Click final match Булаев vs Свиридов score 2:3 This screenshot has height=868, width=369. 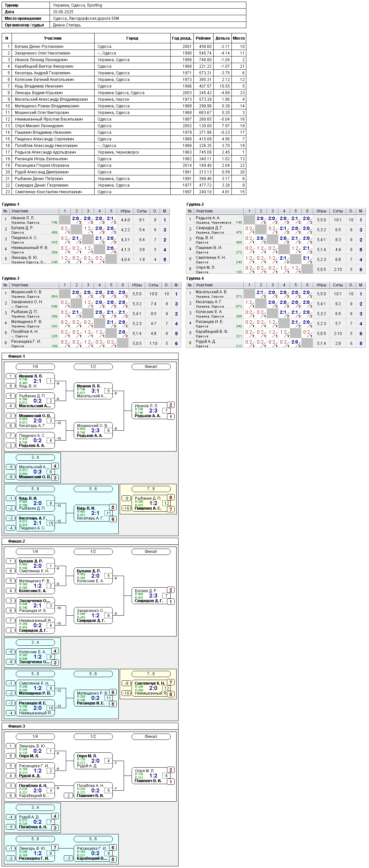pos(153,596)
